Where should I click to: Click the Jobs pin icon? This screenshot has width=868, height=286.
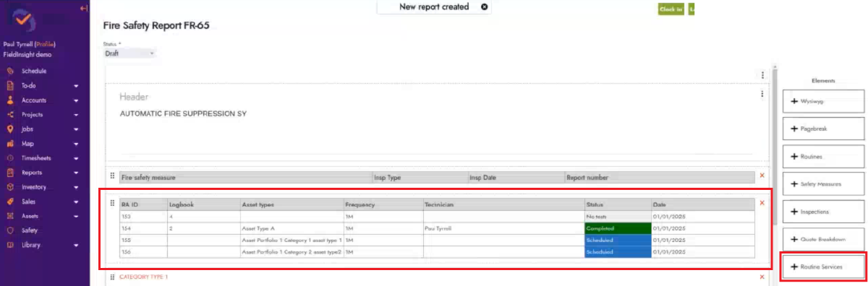click(x=10, y=129)
